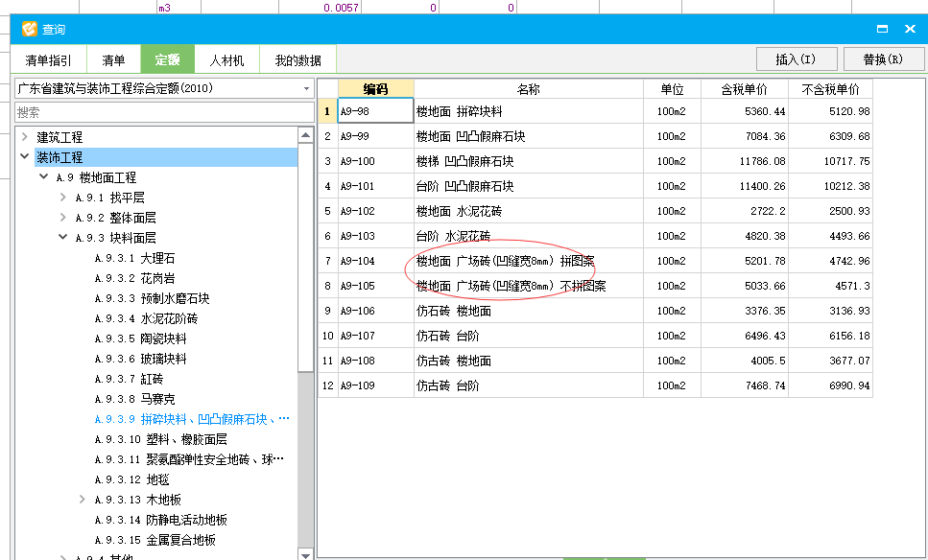Click row number 12 header
The width and height of the screenshot is (928, 560).
click(328, 385)
